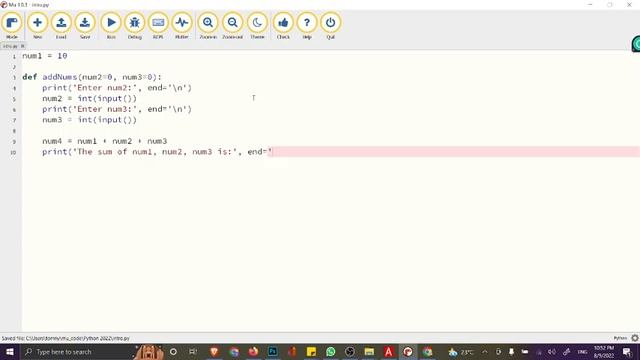Create a new file with New
The image size is (640, 360).
point(37,26)
